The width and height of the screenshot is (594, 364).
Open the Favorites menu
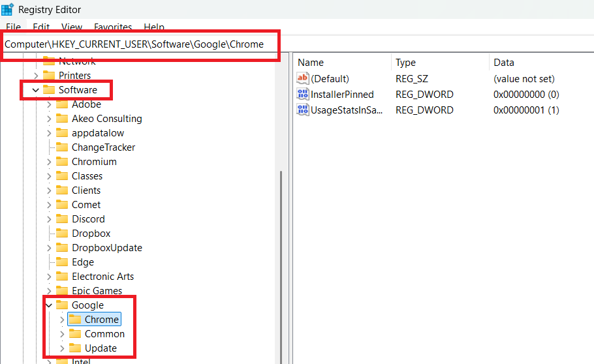[113, 27]
